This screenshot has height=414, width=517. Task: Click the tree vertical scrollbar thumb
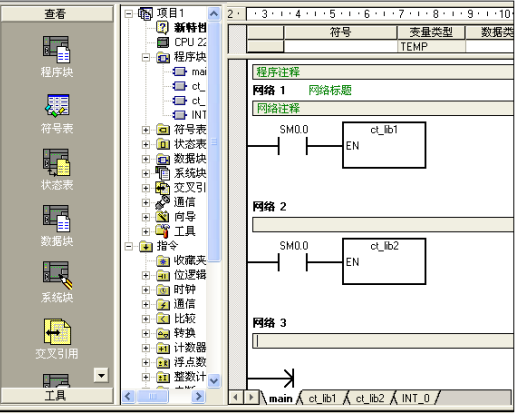pyautogui.click(x=214, y=142)
